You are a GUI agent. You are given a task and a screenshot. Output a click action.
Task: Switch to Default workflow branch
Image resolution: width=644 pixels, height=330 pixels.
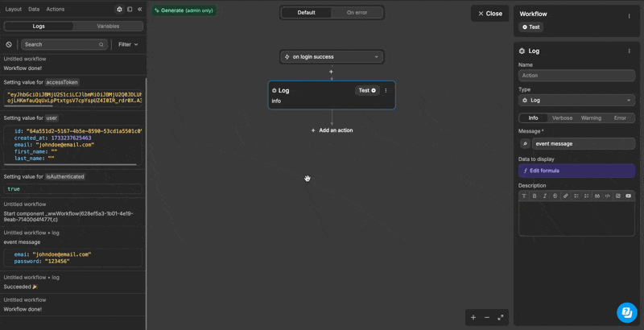307,12
